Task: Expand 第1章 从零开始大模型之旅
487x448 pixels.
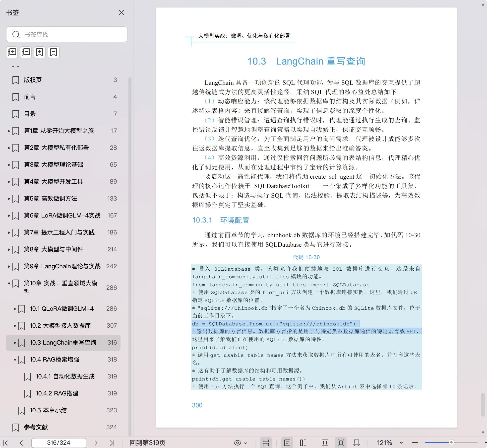Action: [x=9, y=131]
